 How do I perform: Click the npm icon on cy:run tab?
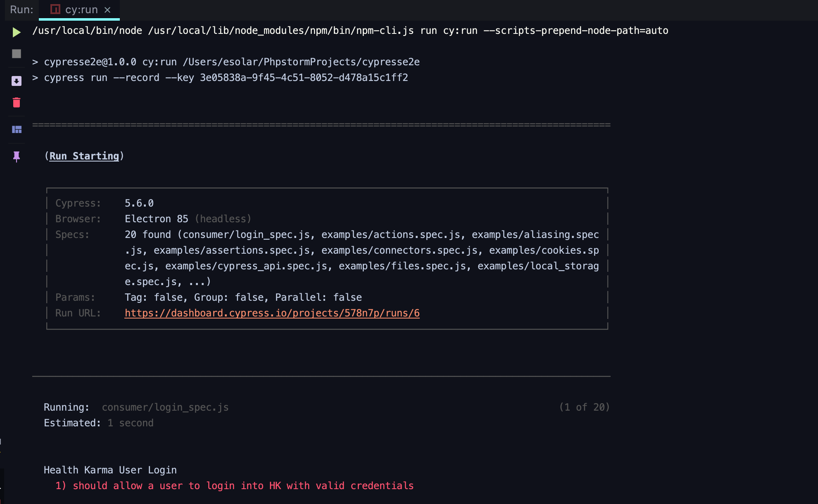pos(55,9)
